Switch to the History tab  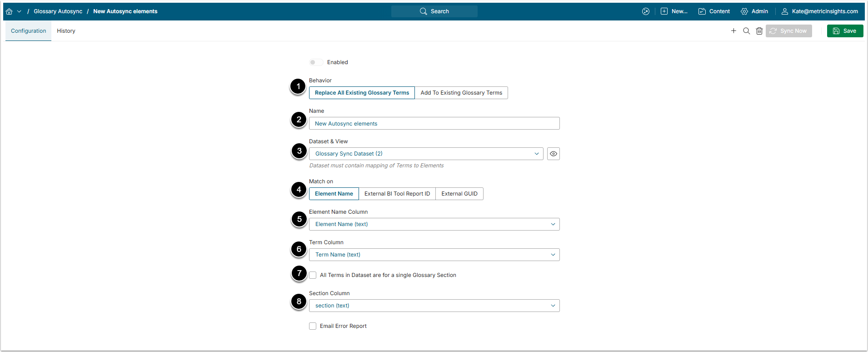(x=66, y=31)
